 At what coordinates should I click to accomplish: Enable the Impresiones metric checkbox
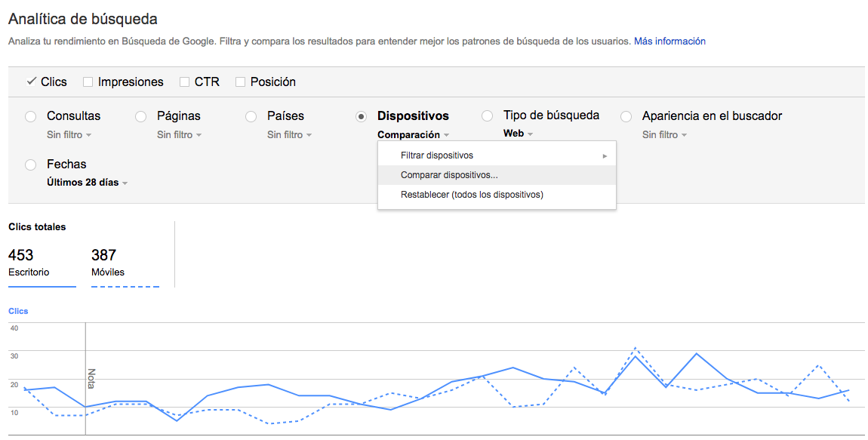[88, 81]
